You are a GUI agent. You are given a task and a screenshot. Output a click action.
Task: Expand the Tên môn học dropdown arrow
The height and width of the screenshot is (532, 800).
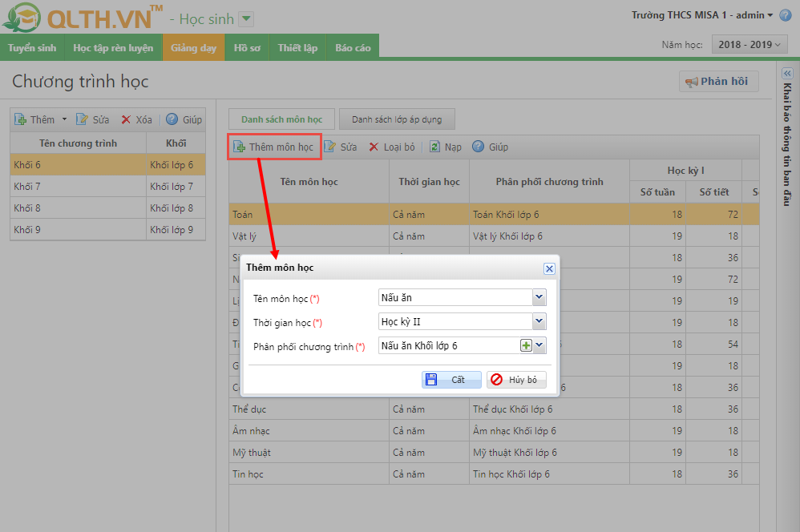tap(539, 297)
